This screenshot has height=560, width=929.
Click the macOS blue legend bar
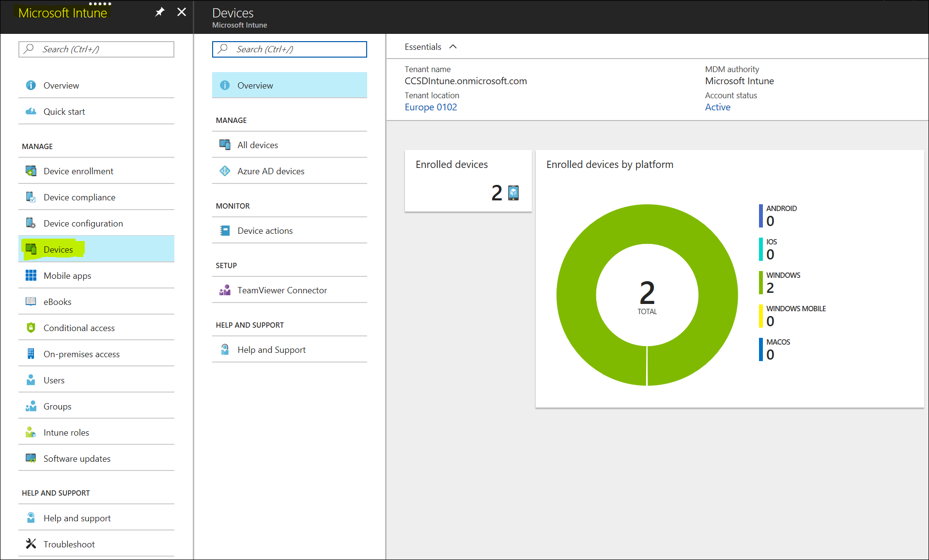coord(760,349)
